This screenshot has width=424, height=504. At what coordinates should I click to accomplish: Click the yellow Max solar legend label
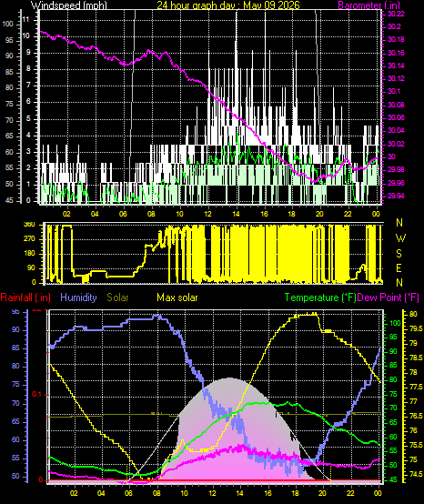click(177, 297)
